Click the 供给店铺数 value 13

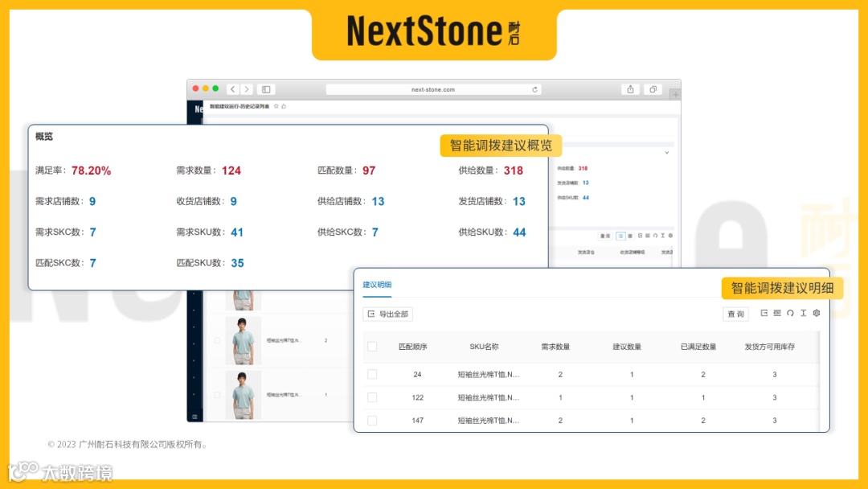378,202
